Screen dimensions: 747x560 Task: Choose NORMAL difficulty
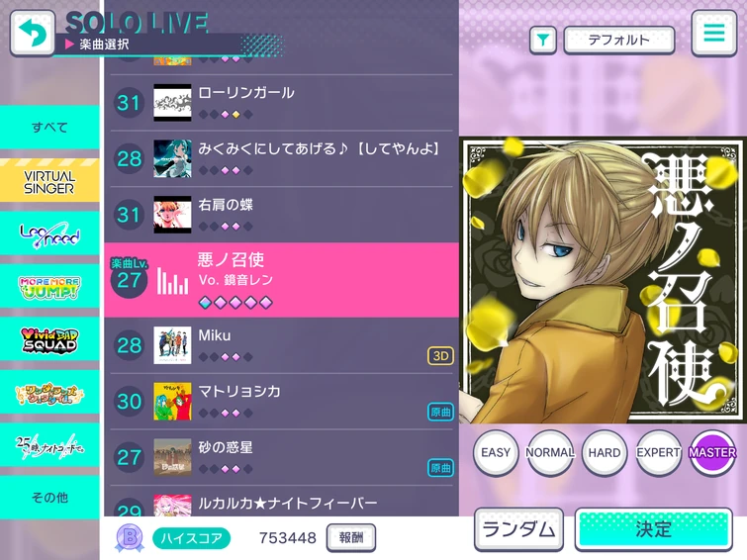click(x=550, y=452)
